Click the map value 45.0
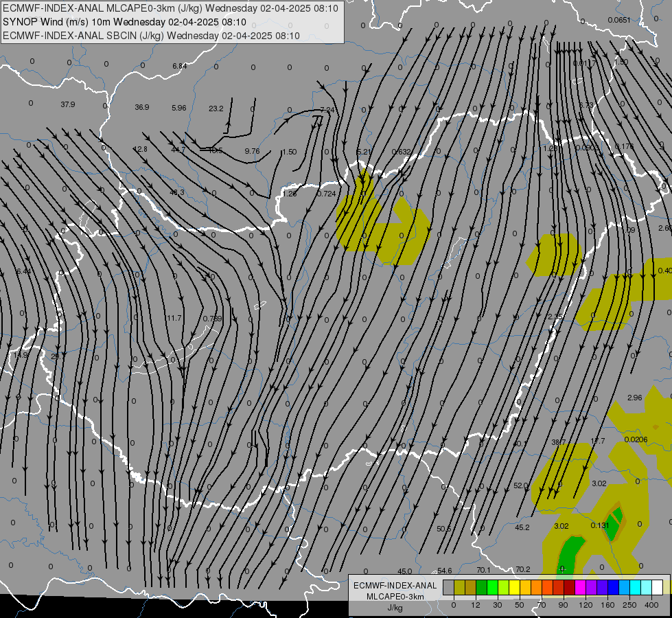Image resolution: width=672 pixels, height=618 pixels. (405, 571)
